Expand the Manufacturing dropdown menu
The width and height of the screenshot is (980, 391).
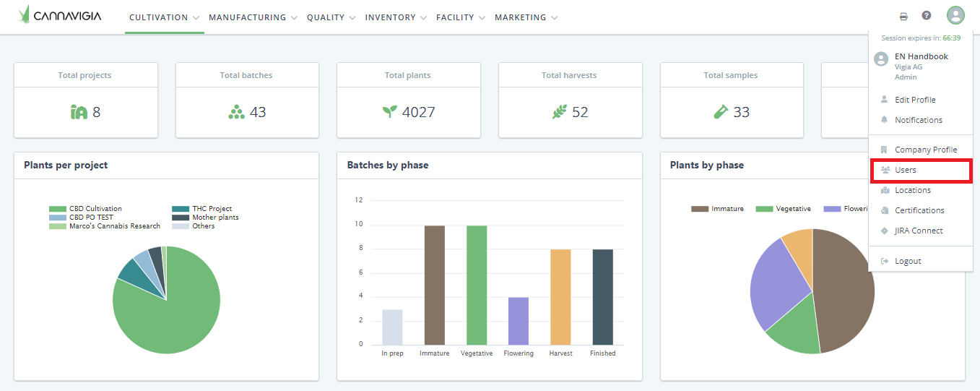tap(253, 17)
